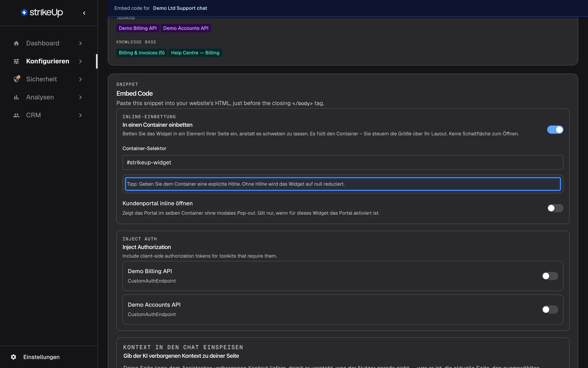Click the Sicherheit shield icon
Screen dimensions: 588x368
[17, 79]
